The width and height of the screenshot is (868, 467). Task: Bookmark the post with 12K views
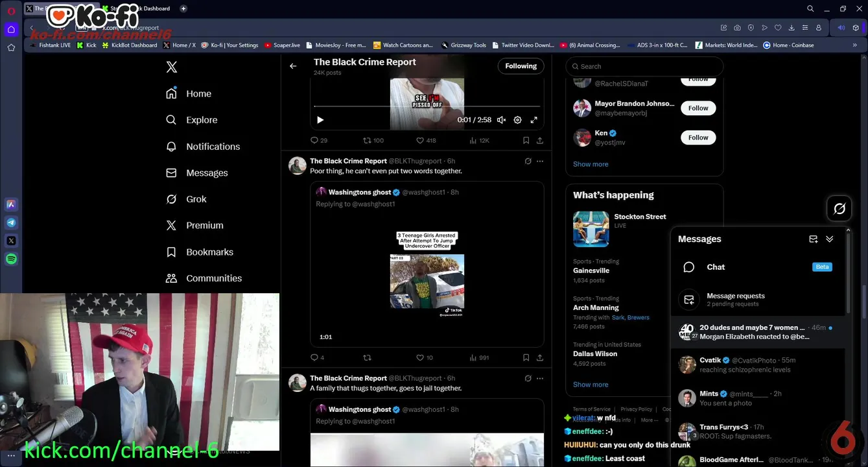tap(526, 140)
